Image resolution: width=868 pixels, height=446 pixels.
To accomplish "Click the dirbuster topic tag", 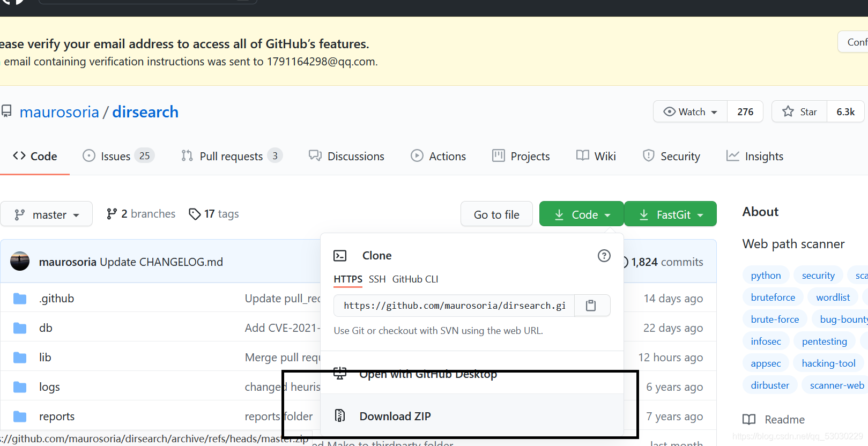I will tap(770, 385).
